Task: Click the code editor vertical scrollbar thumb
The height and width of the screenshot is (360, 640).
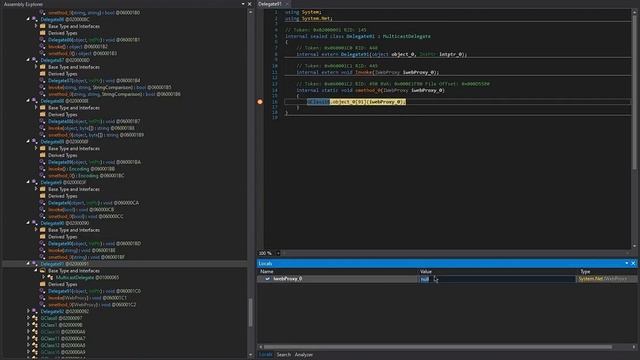Action: click(x=634, y=92)
